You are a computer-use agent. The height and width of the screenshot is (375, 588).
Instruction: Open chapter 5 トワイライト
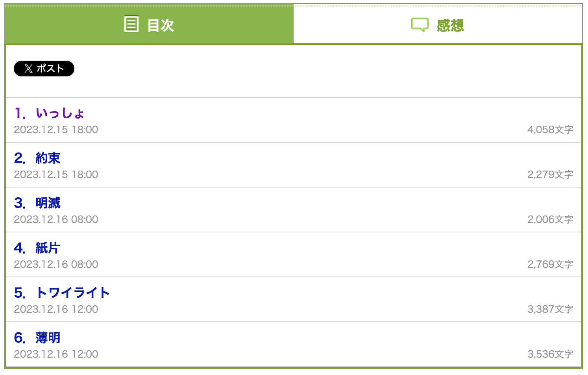tap(62, 293)
